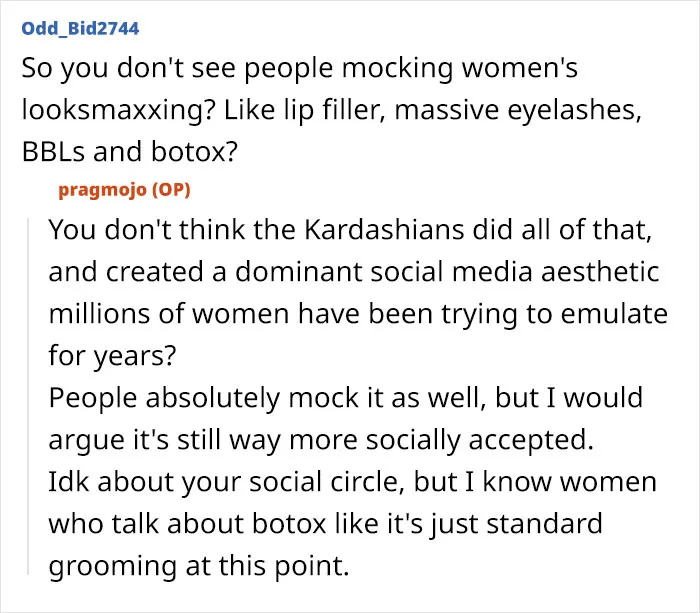Click the line "and created a dominant social media aesthetic"
Screen dimensions: 700x613
click(x=354, y=271)
